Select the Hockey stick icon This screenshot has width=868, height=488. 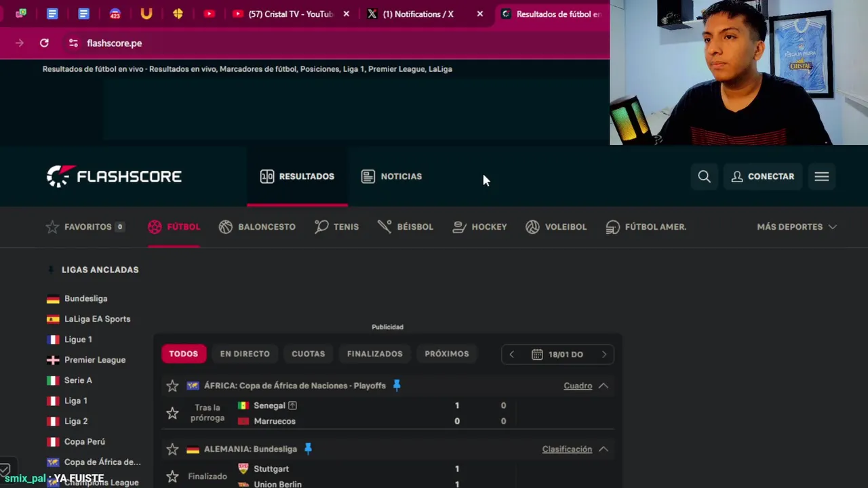coord(459,227)
